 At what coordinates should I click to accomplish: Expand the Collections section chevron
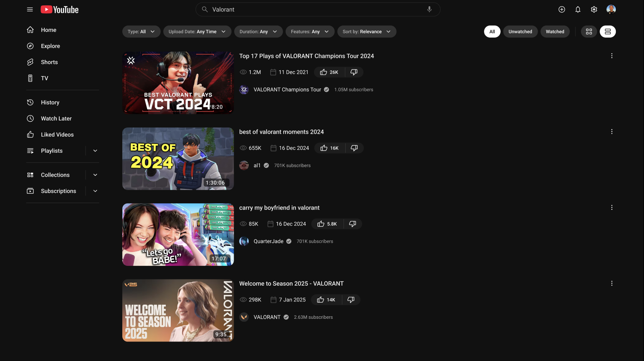[95, 175]
